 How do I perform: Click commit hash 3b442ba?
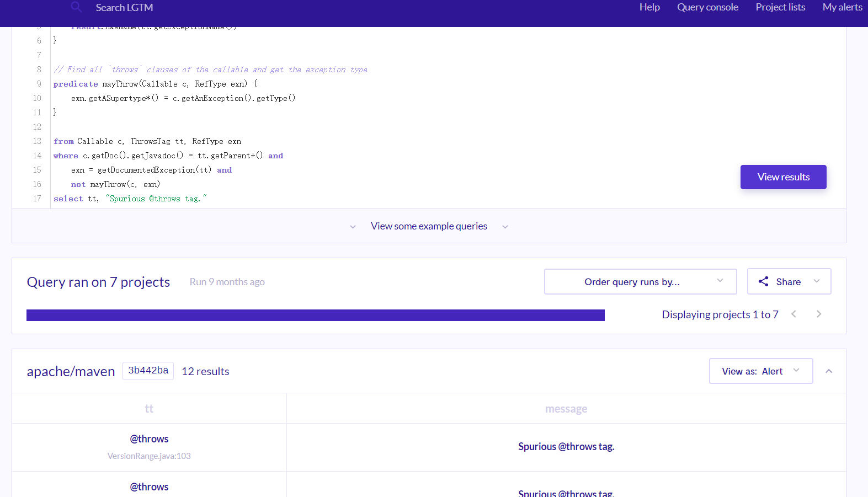[x=148, y=371]
